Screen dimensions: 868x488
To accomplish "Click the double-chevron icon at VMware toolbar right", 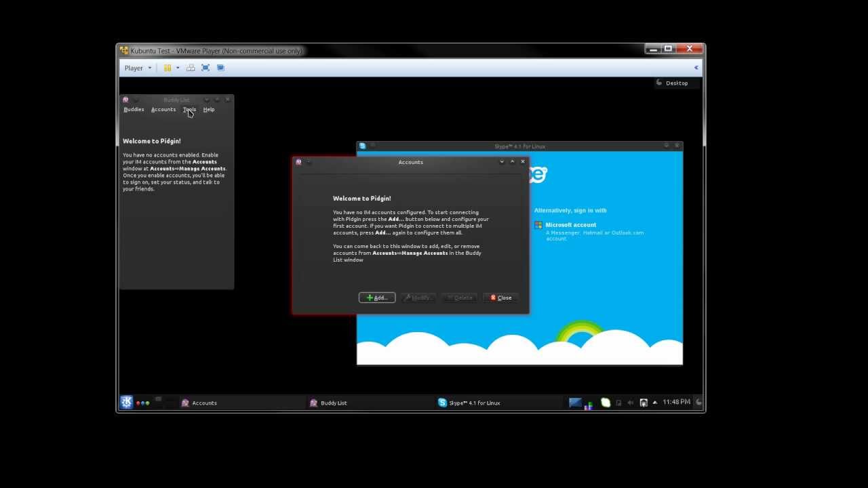I will (696, 68).
